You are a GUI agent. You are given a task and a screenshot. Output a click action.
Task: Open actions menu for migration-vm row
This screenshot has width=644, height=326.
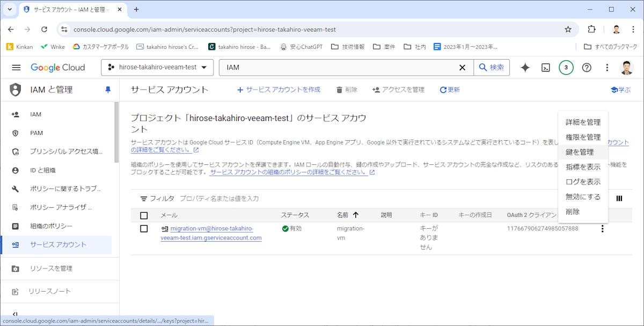pos(602,229)
